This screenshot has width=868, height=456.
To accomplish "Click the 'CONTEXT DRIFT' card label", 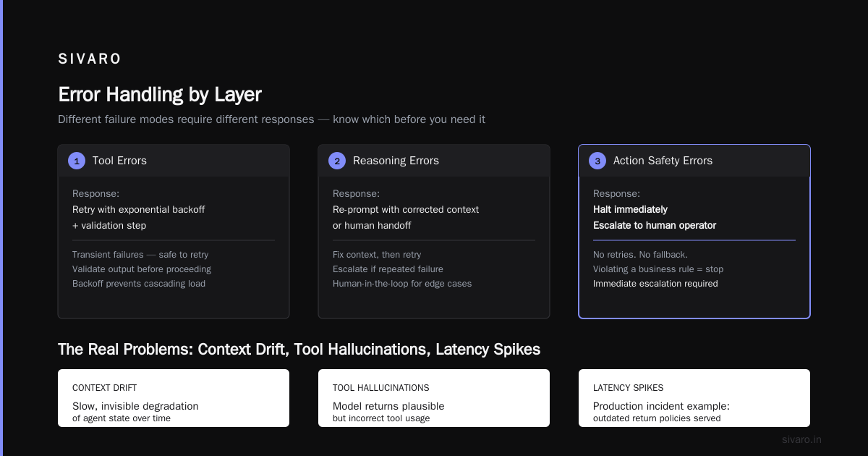I will click(x=105, y=388).
